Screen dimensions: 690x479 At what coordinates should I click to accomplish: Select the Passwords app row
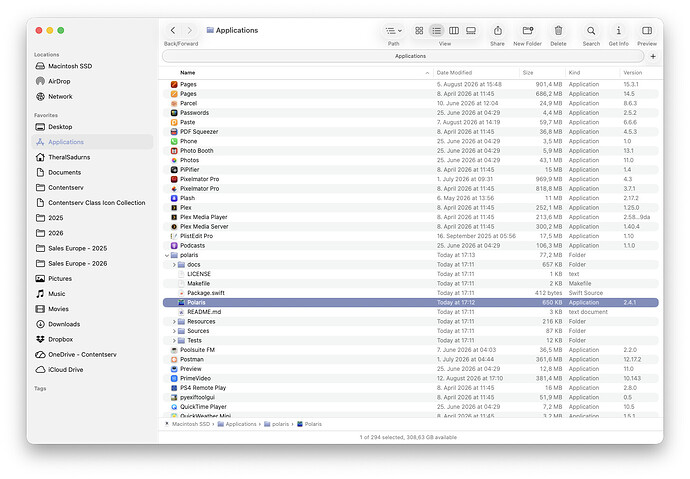[411, 113]
